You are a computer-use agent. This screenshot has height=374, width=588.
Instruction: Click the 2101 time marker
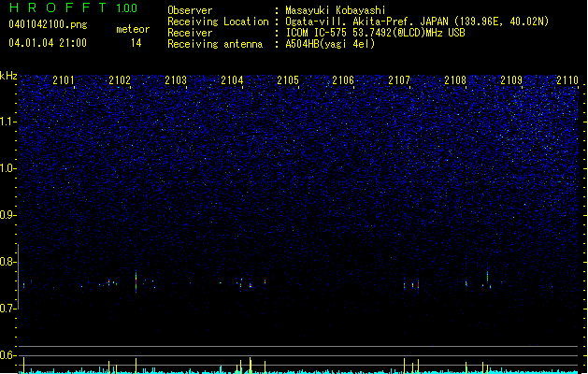pos(64,80)
